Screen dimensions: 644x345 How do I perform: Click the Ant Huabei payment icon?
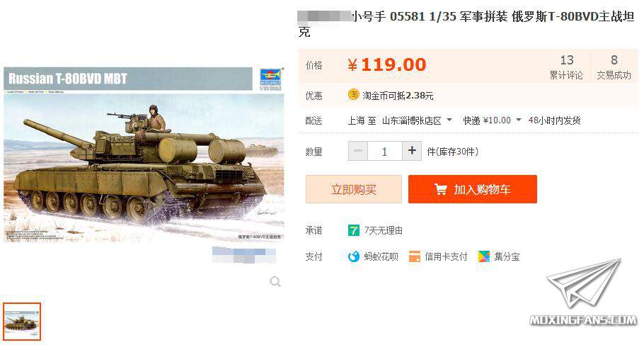[354, 256]
